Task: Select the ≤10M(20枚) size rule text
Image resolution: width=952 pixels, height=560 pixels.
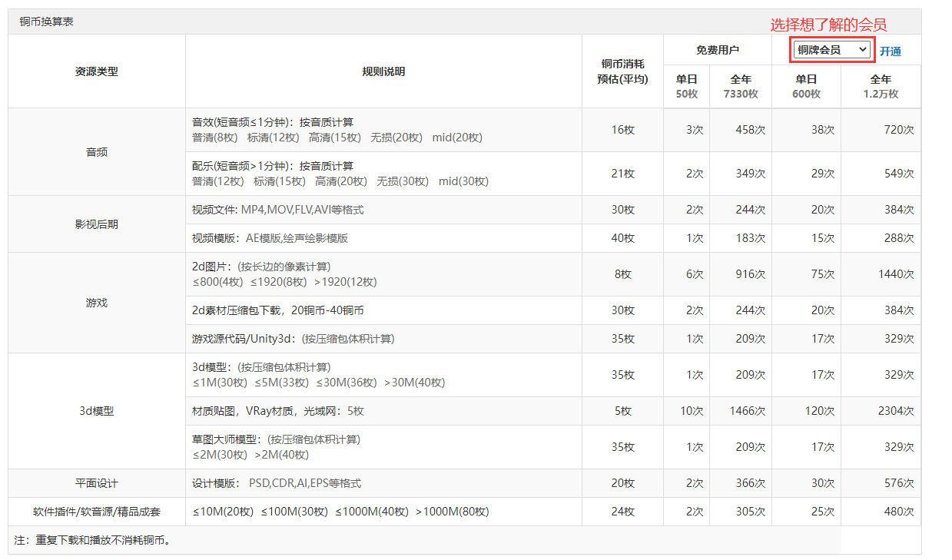Action: point(340,512)
